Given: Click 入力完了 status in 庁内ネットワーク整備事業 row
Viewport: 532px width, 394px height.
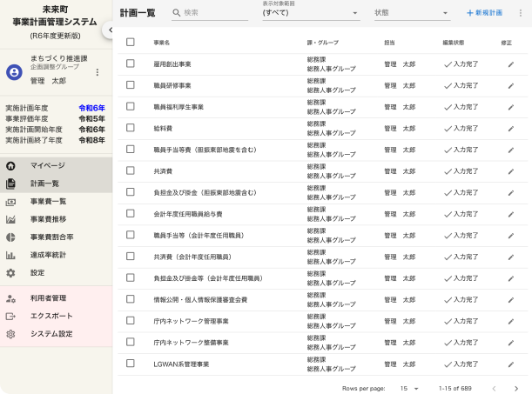Looking at the screenshot, I should pos(461,343).
